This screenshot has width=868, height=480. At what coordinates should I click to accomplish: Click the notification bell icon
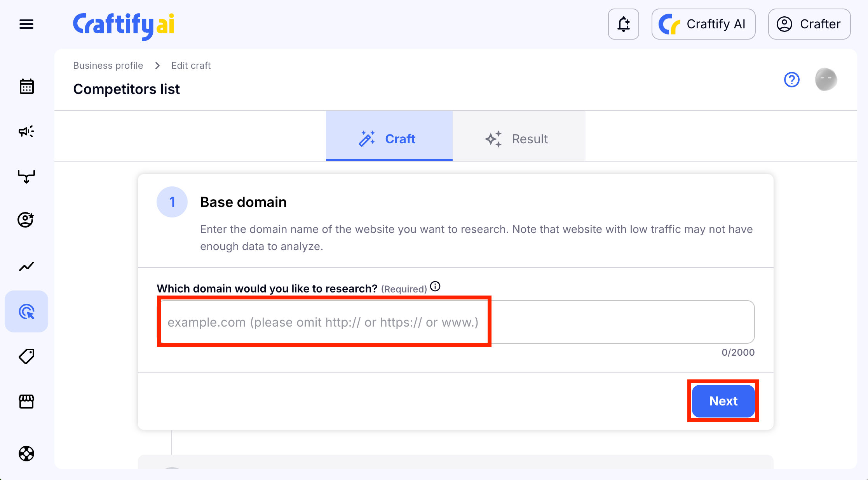(x=623, y=24)
